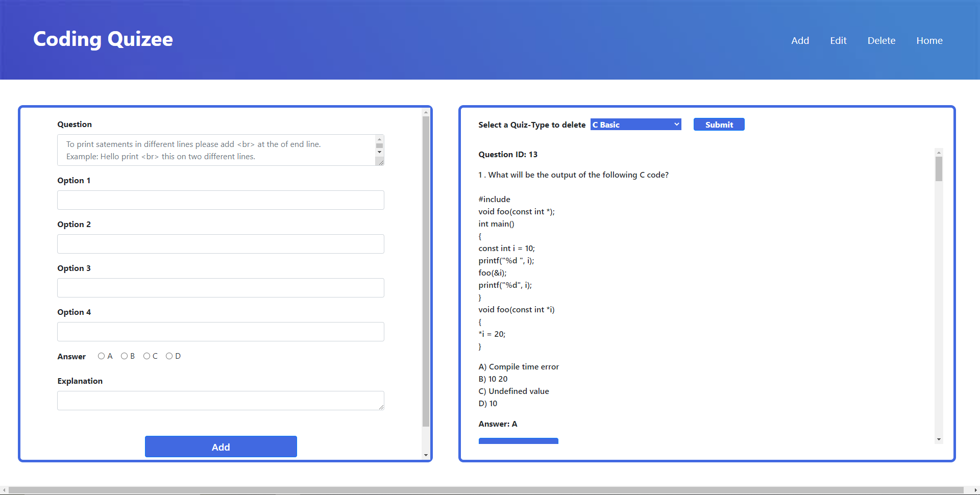Click add-form panel scroll down arrow
The height and width of the screenshot is (495, 980).
click(x=426, y=455)
